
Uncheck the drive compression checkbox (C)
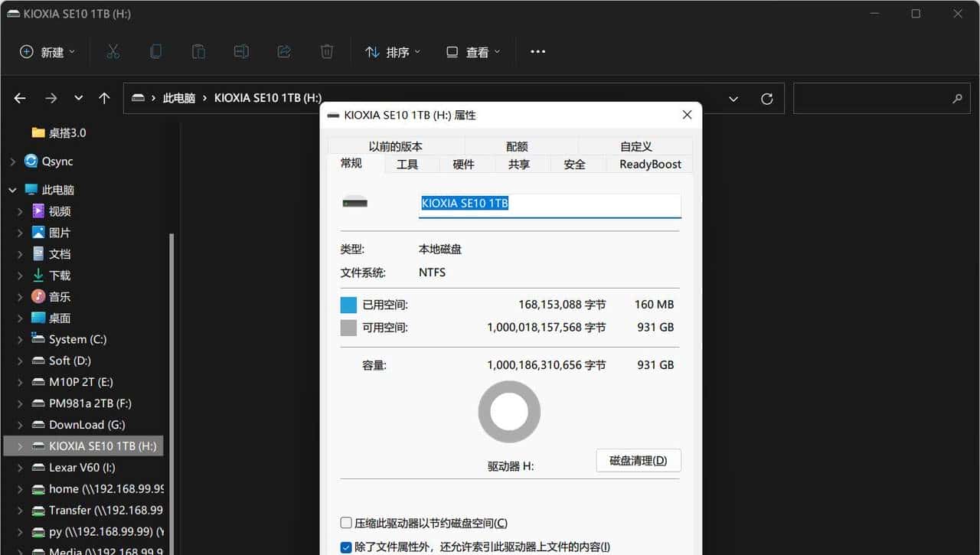pyautogui.click(x=345, y=522)
